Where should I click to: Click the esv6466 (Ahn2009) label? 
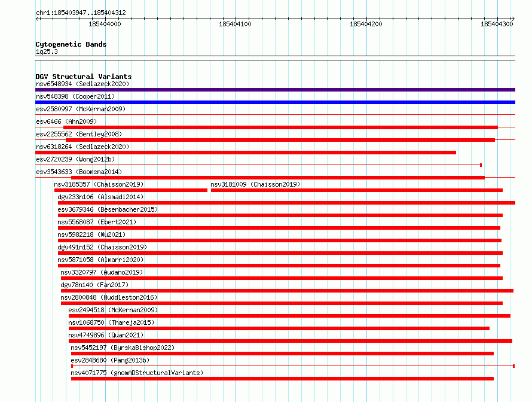(66, 121)
